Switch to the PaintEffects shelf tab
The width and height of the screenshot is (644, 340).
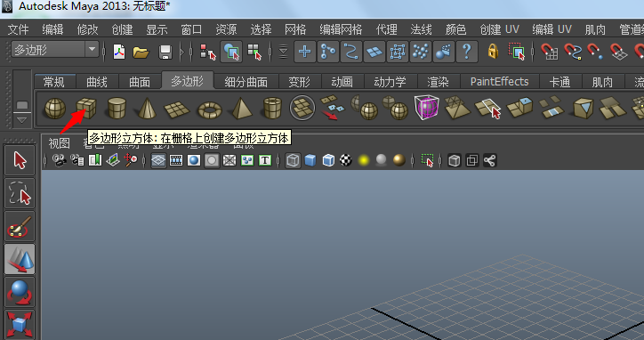coord(499,82)
